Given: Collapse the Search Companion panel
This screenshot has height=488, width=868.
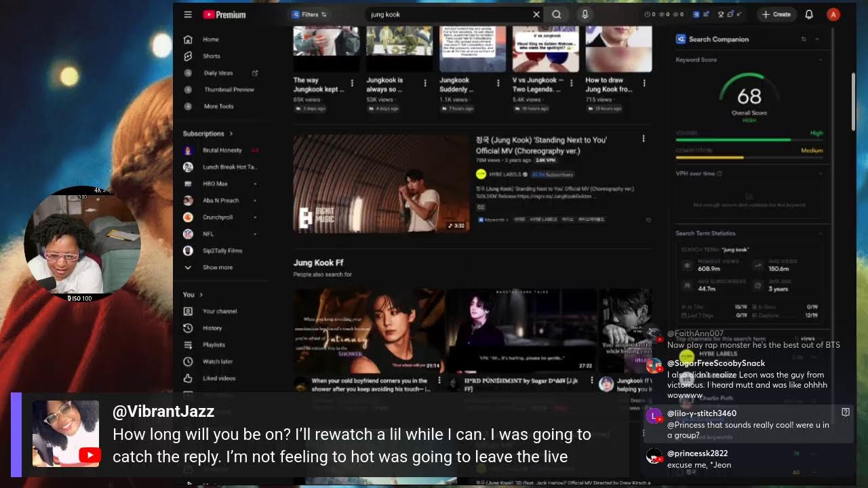Looking at the screenshot, I should 817,39.
